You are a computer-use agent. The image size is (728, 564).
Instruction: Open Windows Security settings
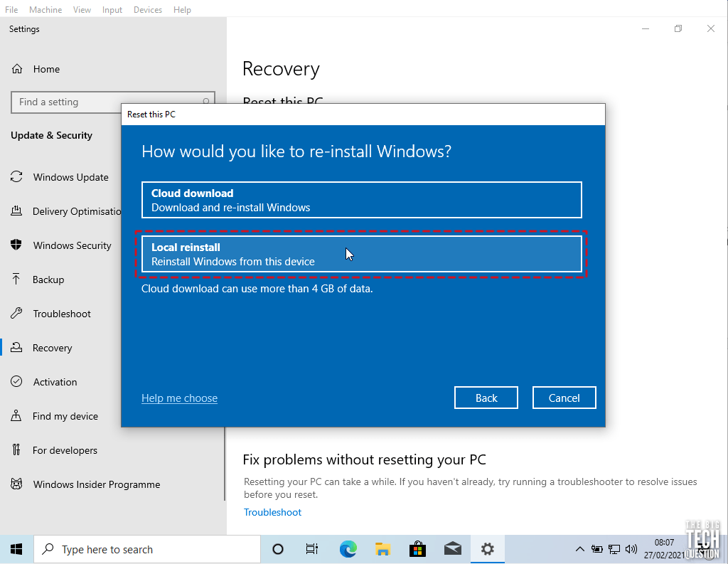click(x=72, y=245)
